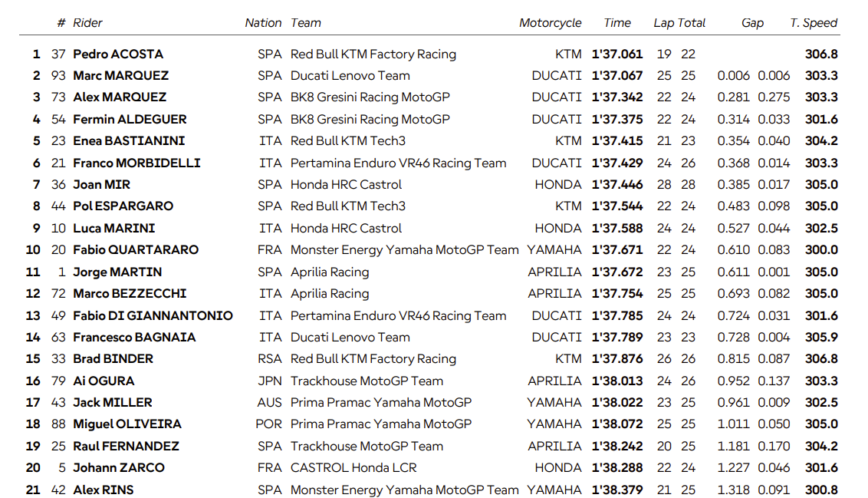
Task: Select rider name Franco MORBIDELLI
Action: pyautogui.click(x=136, y=163)
